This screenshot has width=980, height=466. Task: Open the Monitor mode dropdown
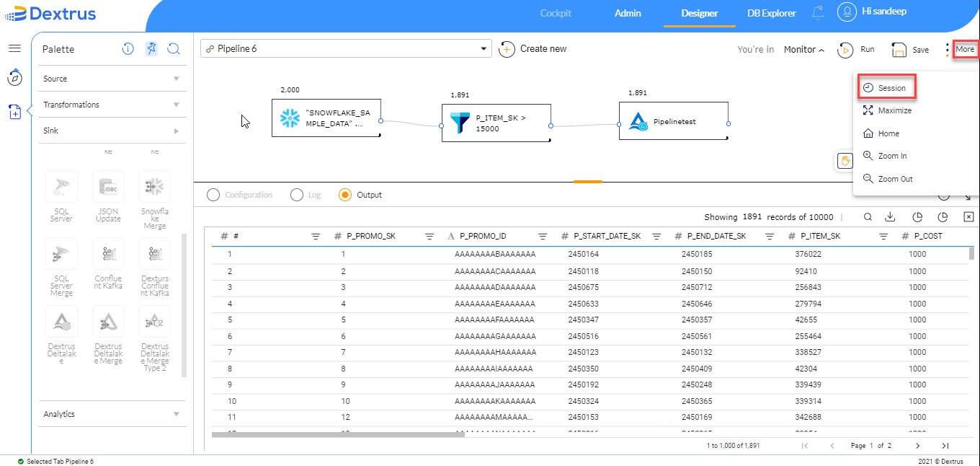click(804, 50)
